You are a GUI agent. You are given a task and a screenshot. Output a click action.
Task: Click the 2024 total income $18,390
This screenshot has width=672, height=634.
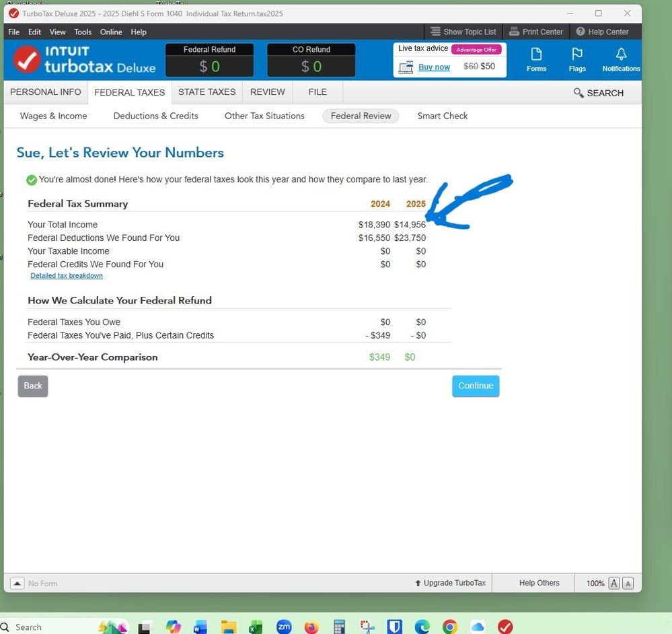[x=374, y=225]
